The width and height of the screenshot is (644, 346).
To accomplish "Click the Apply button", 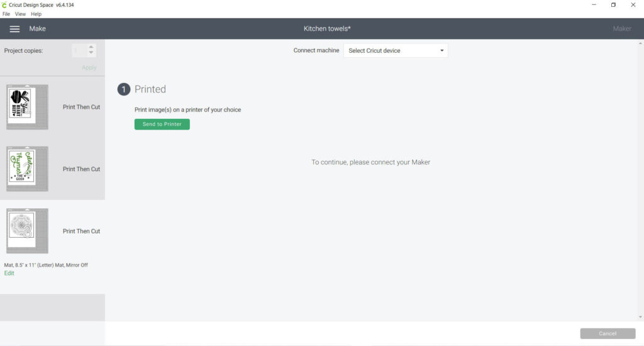I will [x=89, y=67].
